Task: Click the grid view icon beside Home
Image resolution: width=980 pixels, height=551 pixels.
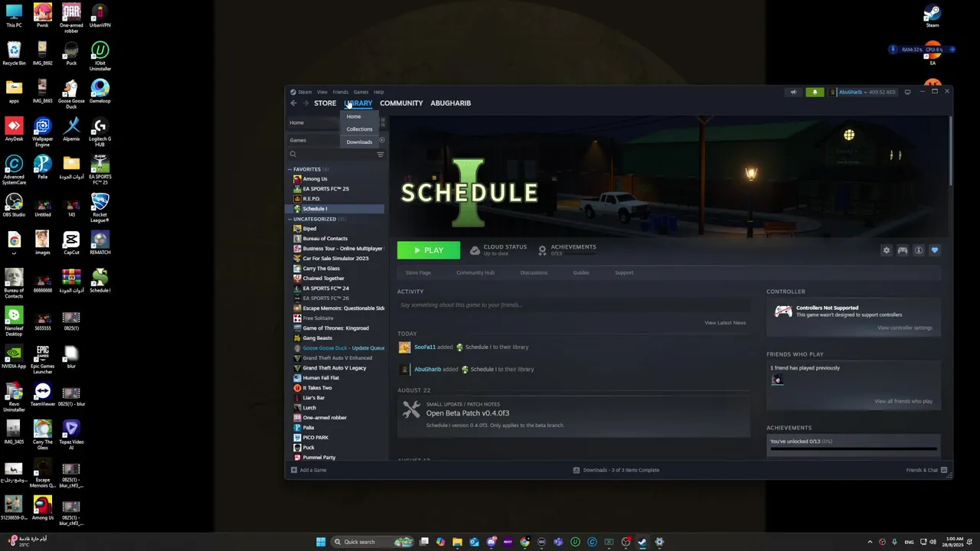Action: (383, 122)
